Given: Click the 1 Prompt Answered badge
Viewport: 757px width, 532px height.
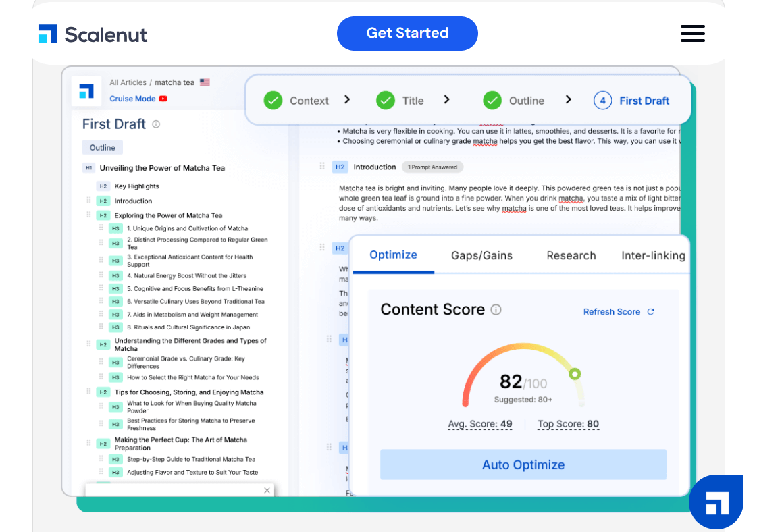Looking at the screenshot, I should (432, 167).
